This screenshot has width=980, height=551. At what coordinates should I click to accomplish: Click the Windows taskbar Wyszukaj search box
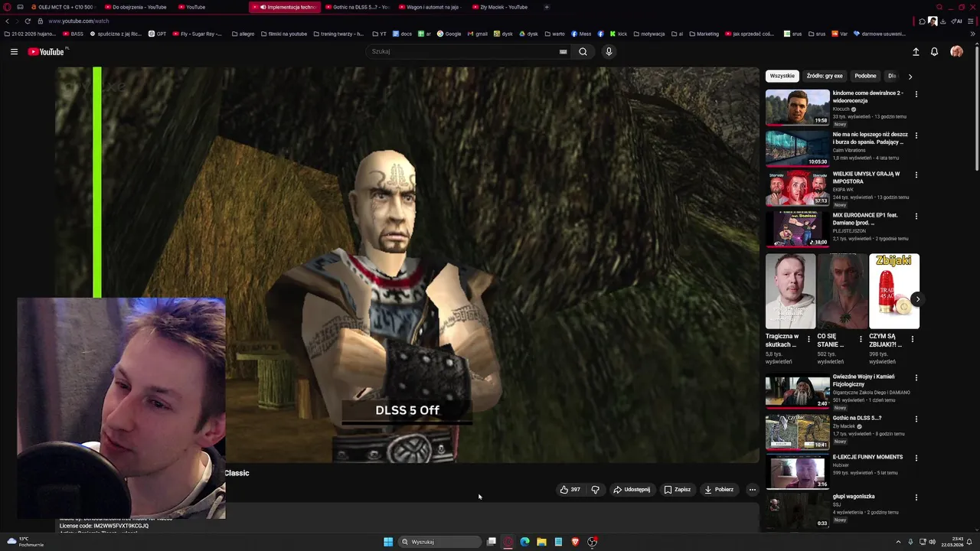[439, 542]
